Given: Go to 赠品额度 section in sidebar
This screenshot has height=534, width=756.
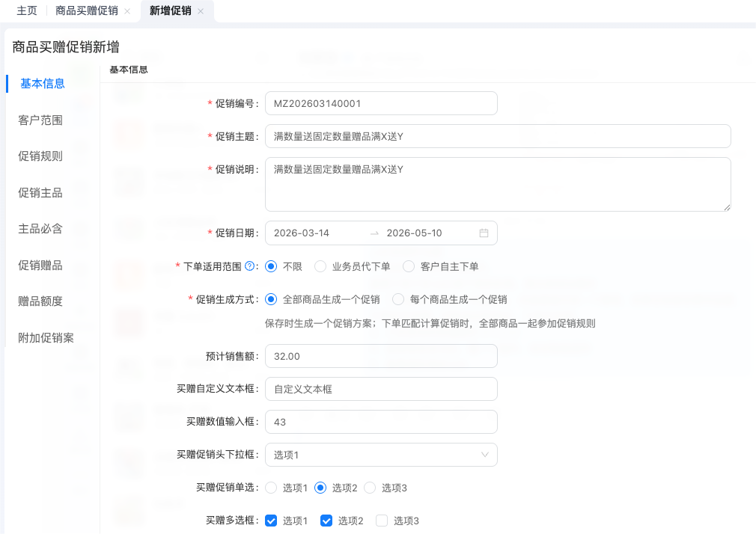Looking at the screenshot, I should tap(40, 301).
